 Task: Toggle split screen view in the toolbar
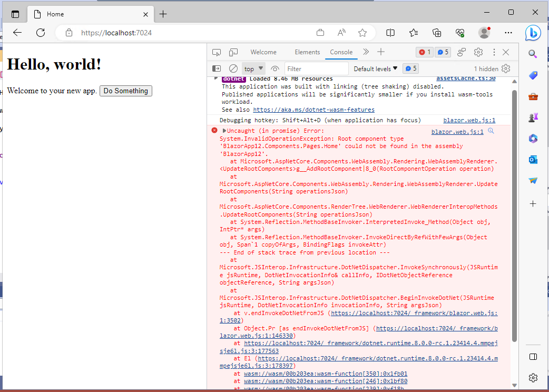click(x=390, y=32)
